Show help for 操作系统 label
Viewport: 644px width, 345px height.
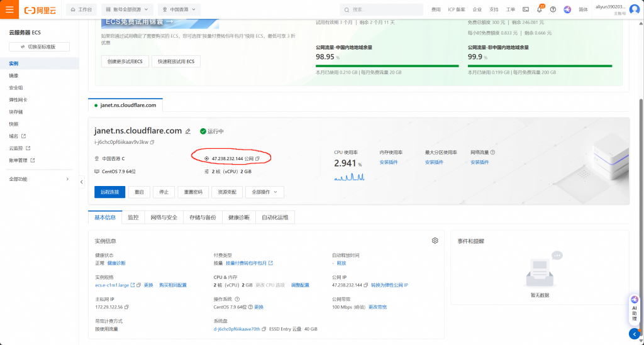click(x=237, y=299)
